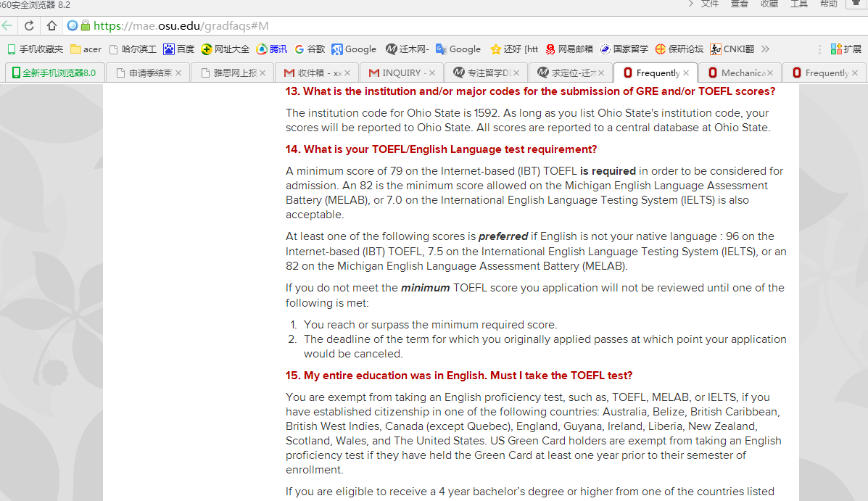868x501 pixels.
Task: Close the 收件箱 Gmail tab
Action: [347, 73]
